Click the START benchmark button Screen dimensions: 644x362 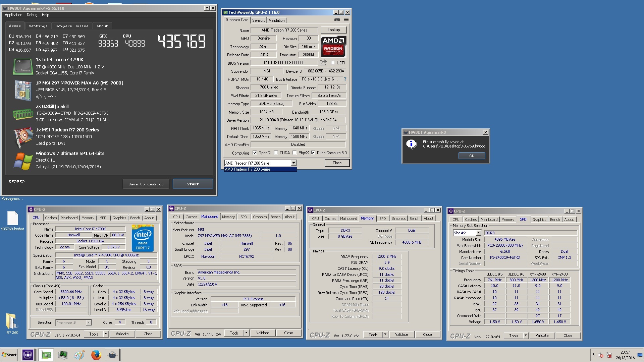point(193,184)
